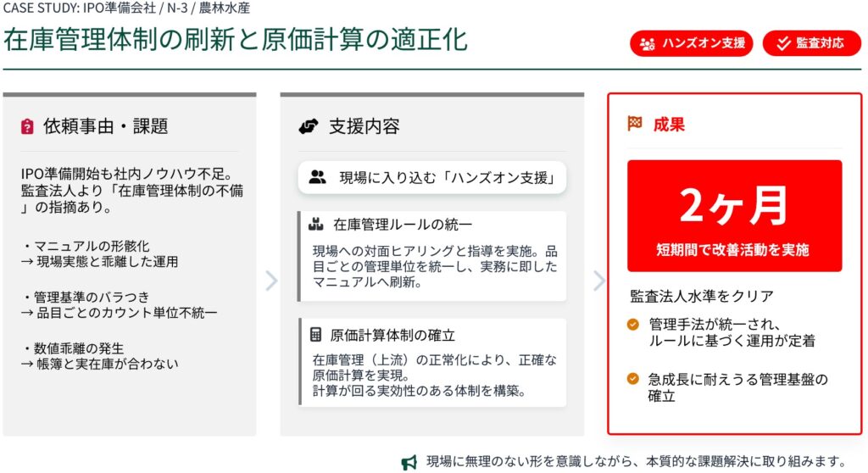Click the 在庫管理ルールの統一 card heading

pos(402,225)
